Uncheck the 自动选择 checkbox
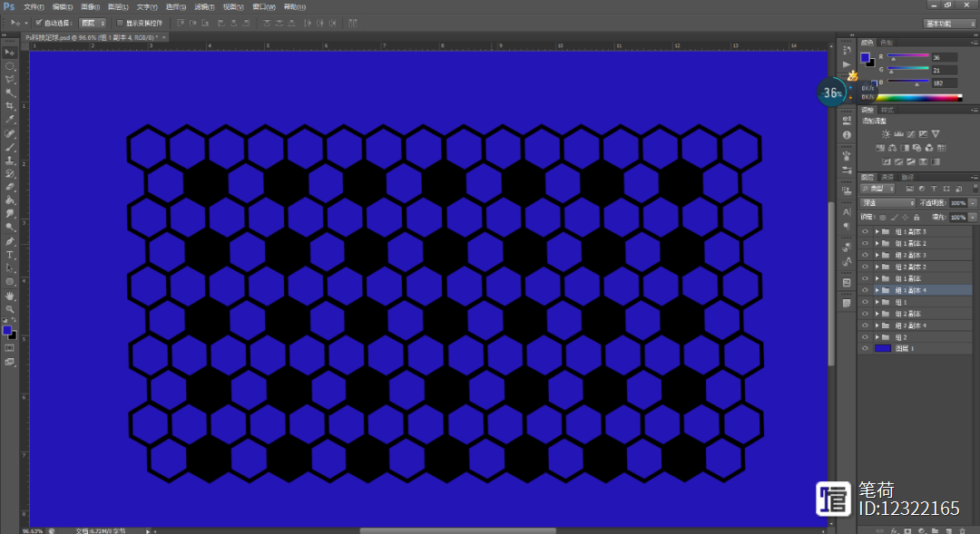Image resolution: width=980 pixels, height=534 pixels. pyautogui.click(x=39, y=23)
